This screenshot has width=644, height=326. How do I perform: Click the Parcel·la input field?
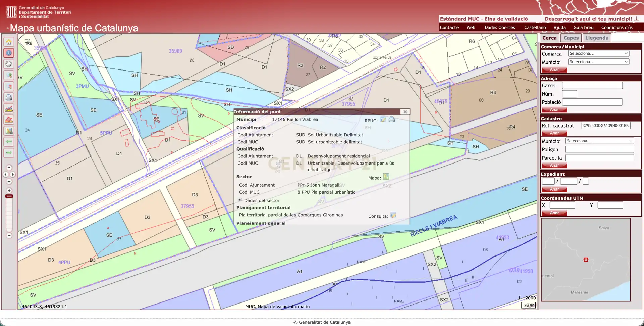600,158
